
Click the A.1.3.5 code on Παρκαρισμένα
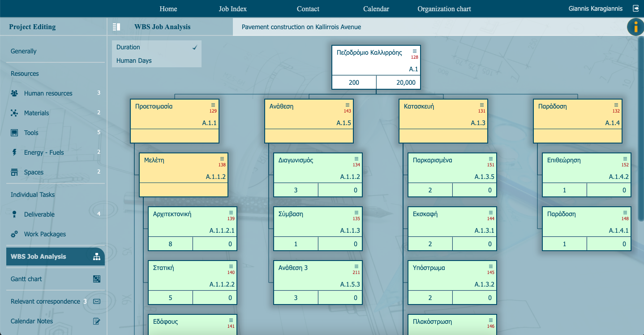485,177
